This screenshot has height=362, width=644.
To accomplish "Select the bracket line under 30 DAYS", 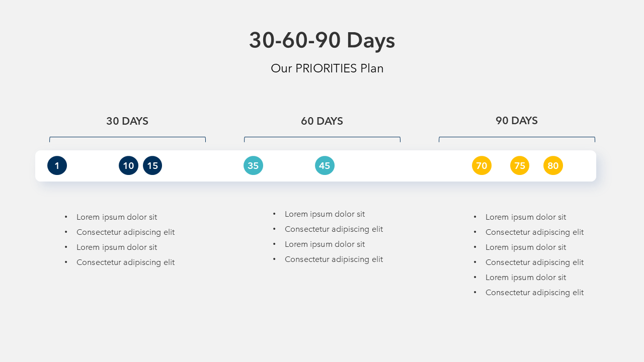I will click(x=127, y=137).
